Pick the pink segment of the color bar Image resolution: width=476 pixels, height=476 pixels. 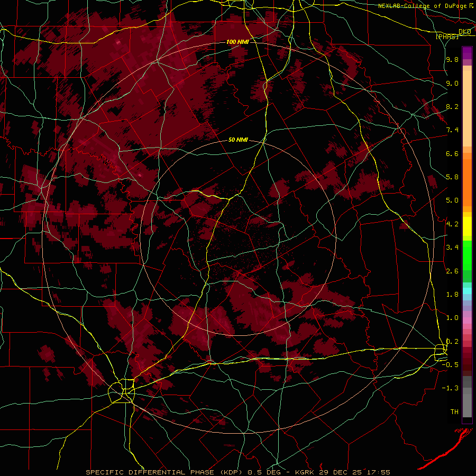coord(467,321)
